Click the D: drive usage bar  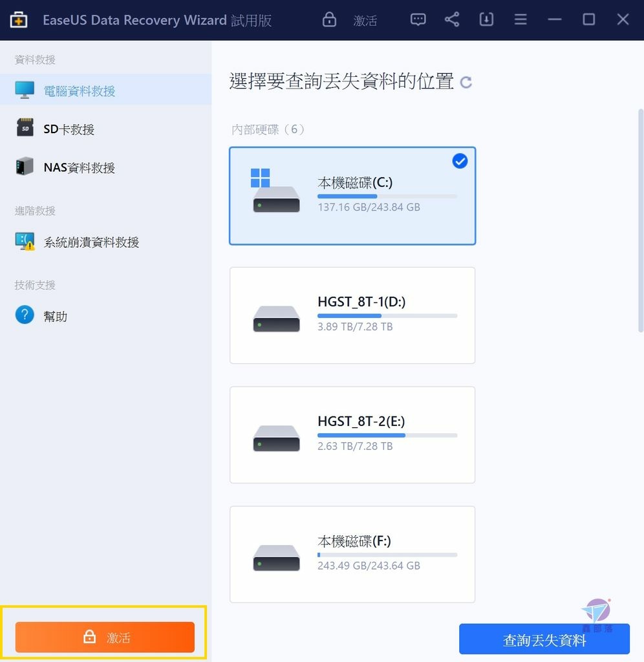click(387, 315)
